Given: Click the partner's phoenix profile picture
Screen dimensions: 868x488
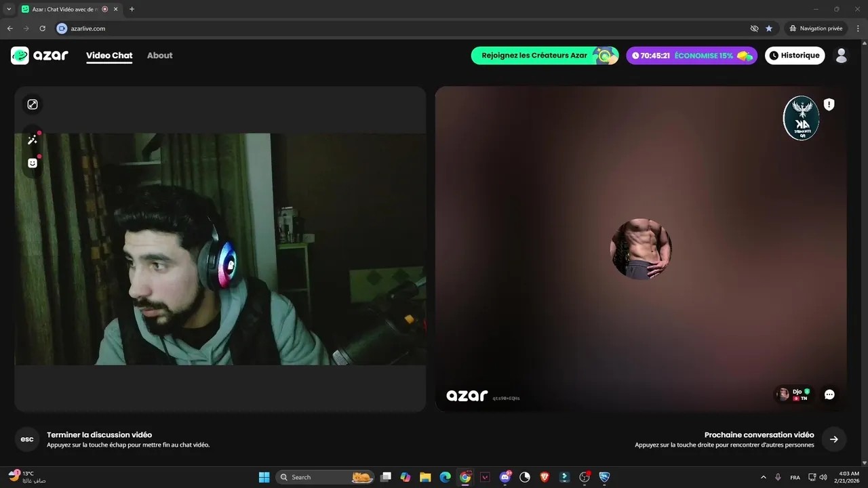Looking at the screenshot, I should coord(802,118).
